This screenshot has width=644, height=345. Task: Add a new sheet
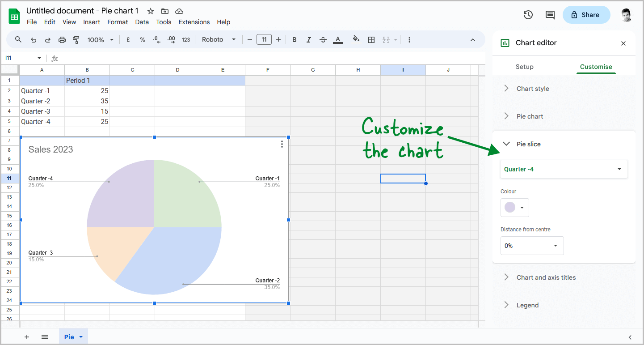27,337
